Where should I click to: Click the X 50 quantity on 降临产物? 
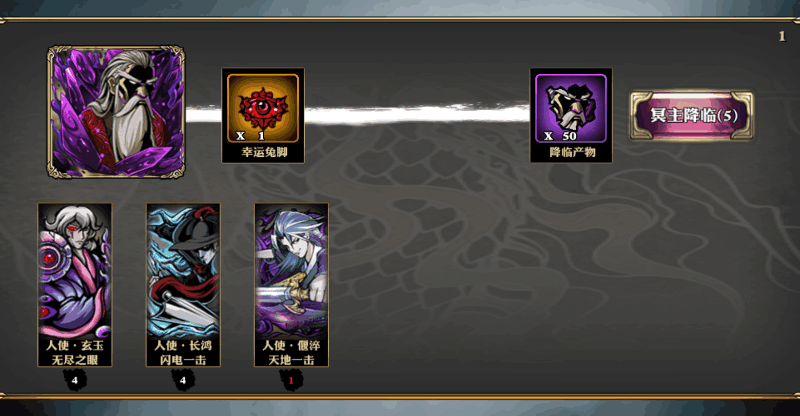pos(560,136)
